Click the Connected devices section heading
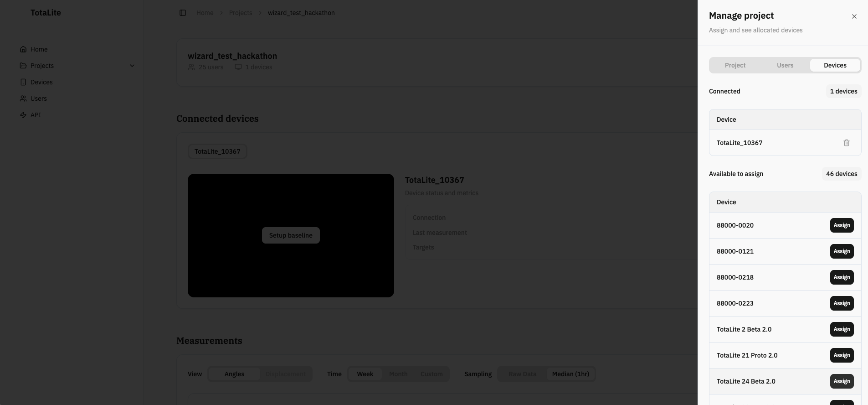868x405 pixels. 217,119
